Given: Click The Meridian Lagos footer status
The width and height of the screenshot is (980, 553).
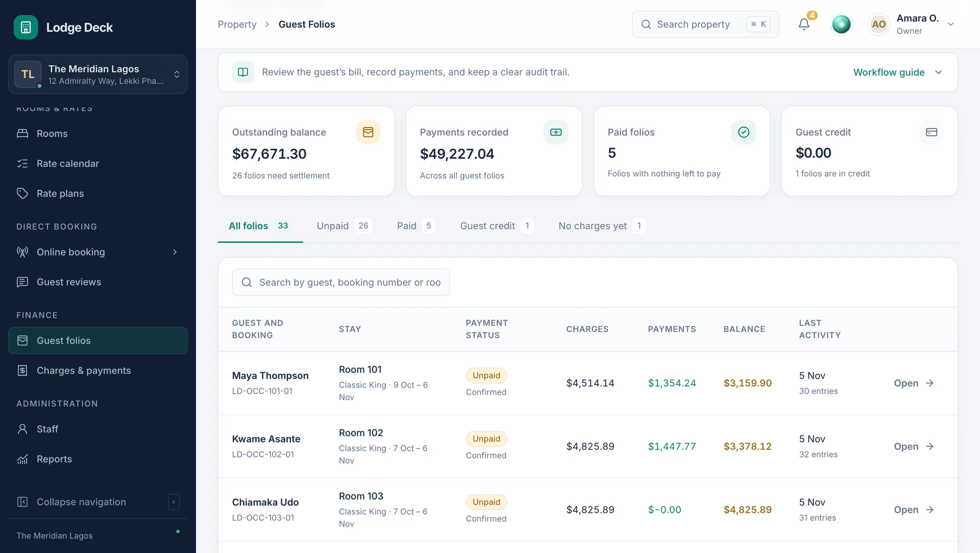Looking at the screenshot, I should [98, 536].
